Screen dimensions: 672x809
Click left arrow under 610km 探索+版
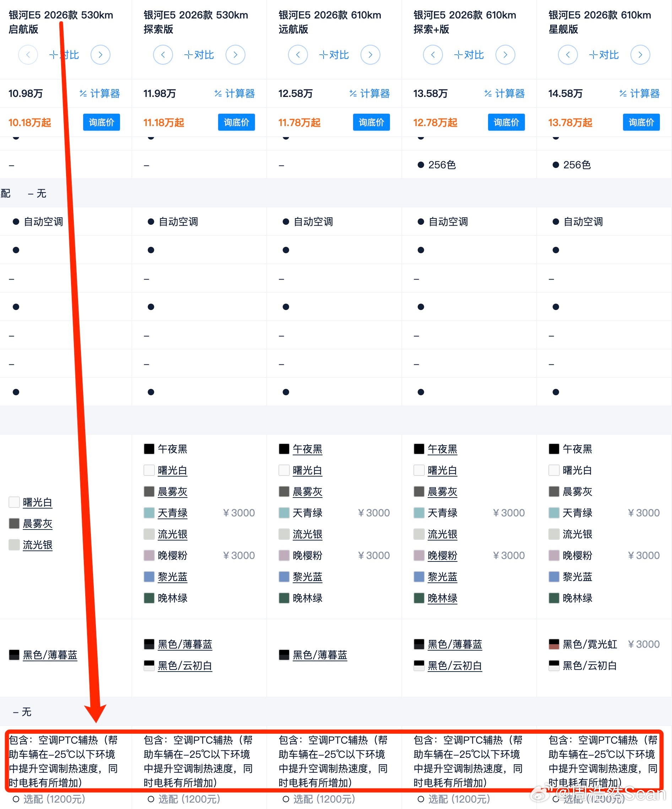pyautogui.click(x=433, y=55)
